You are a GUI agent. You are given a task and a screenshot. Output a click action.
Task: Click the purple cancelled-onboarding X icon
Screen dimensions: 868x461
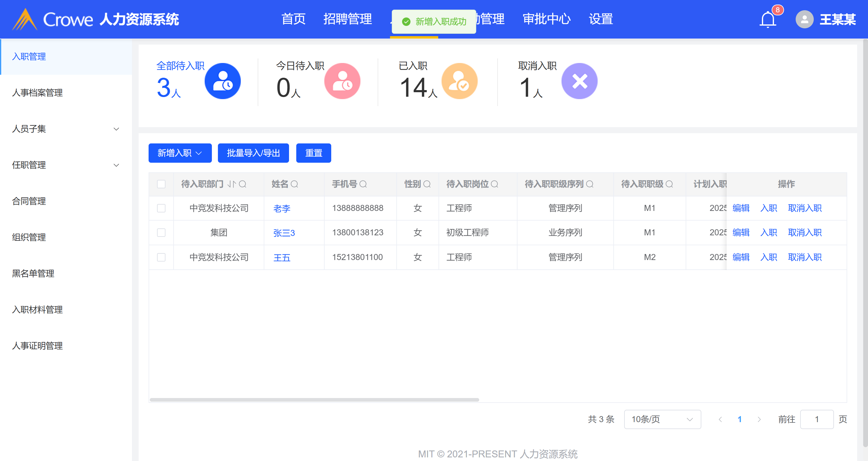pos(579,81)
